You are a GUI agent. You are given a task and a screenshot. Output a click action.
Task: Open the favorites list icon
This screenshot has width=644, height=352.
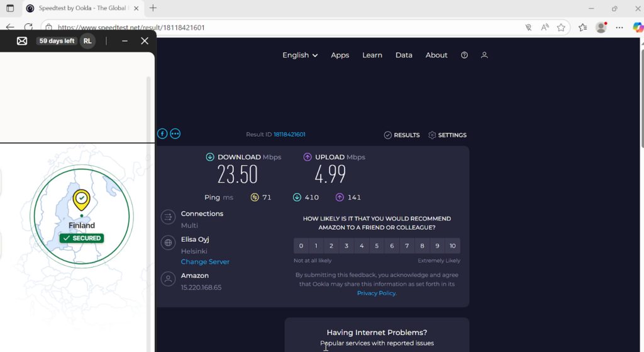[583, 28]
